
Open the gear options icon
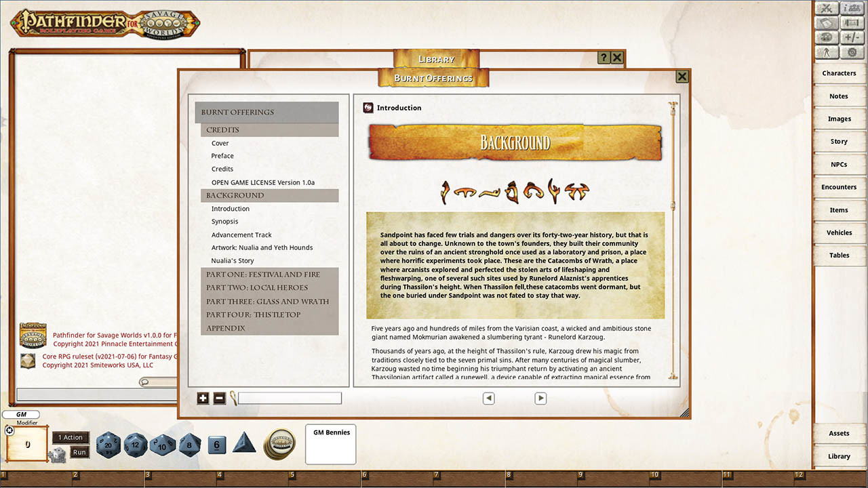(x=852, y=53)
